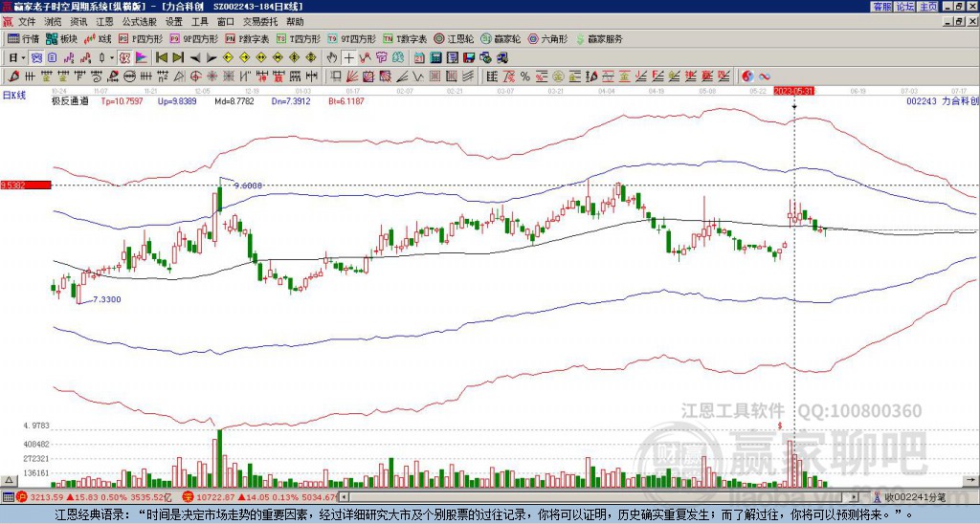The width and height of the screenshot is (980, 524).
Task: Select the red pencil drawing tool
Action: click(12, 76)
